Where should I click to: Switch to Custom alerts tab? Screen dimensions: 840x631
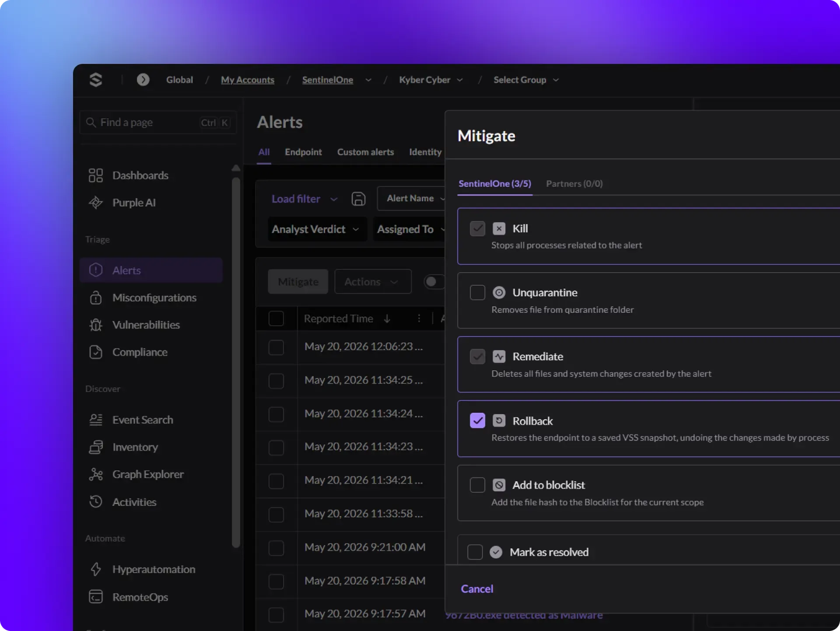click(365, 152)
